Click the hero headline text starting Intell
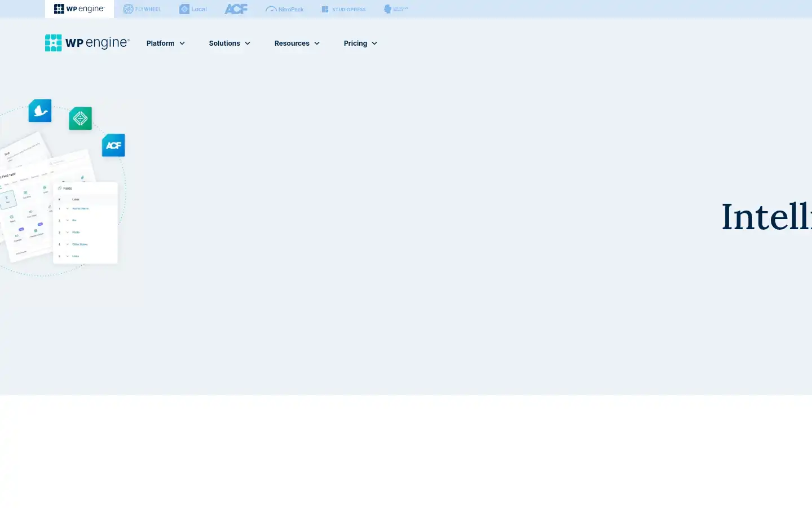 (x=767, y=217)
